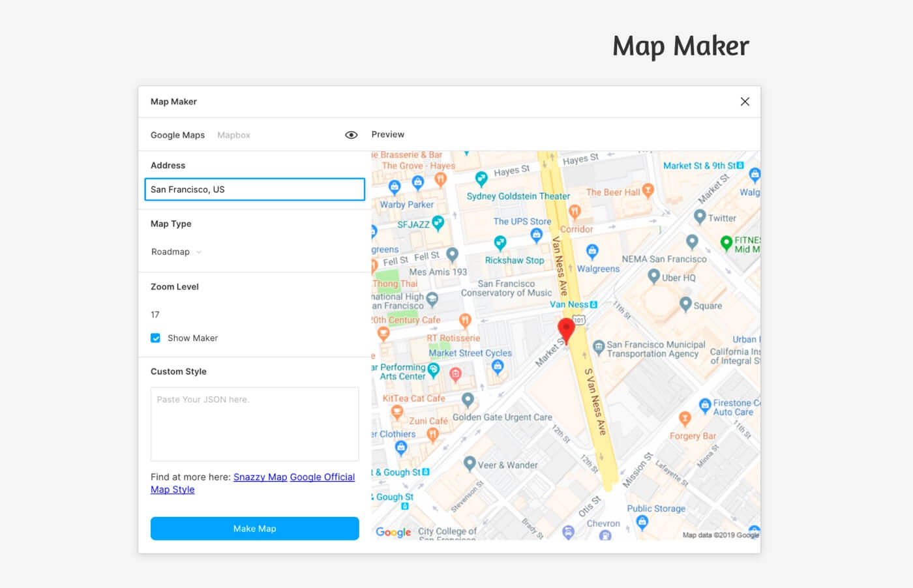Click the Warby Parker shop pin

pyautogui.click(x=395, y=187)
